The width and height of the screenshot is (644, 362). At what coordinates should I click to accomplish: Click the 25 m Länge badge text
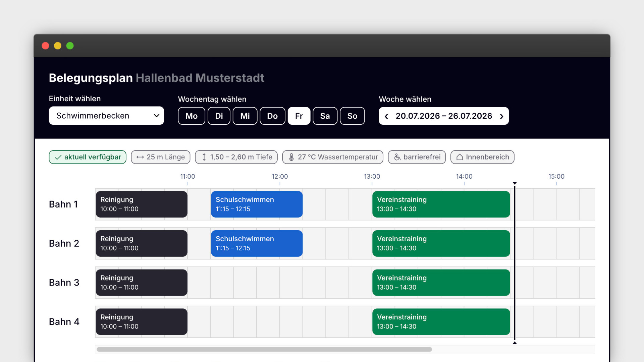pos(166,157)
